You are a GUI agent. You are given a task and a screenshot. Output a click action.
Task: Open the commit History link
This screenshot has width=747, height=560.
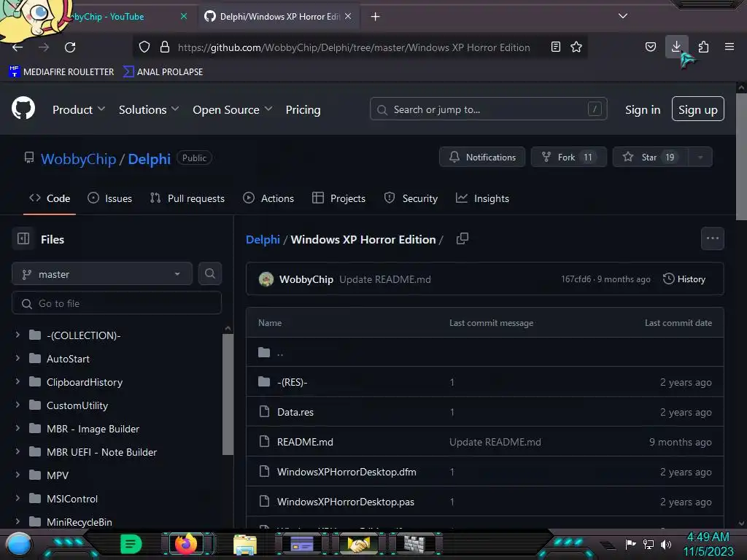click(x=684, y=279)
